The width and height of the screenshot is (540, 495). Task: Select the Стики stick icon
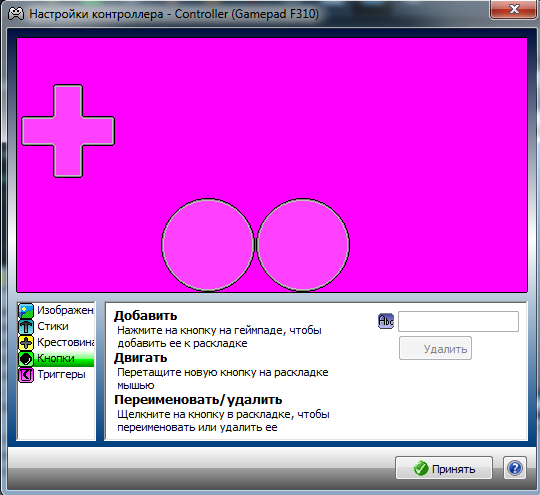coord(26,327)
